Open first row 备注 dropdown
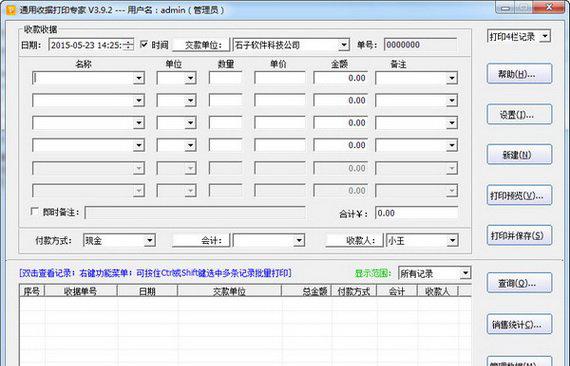570x366 pixels. pyautogui.click(x=451, y=78)
